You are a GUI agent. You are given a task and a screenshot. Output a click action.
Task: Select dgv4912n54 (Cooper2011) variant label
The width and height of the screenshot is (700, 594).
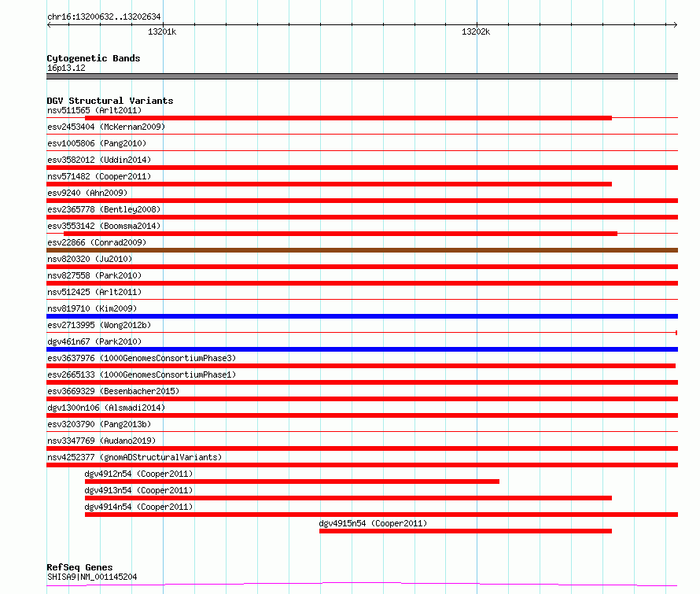click(138, 474)
